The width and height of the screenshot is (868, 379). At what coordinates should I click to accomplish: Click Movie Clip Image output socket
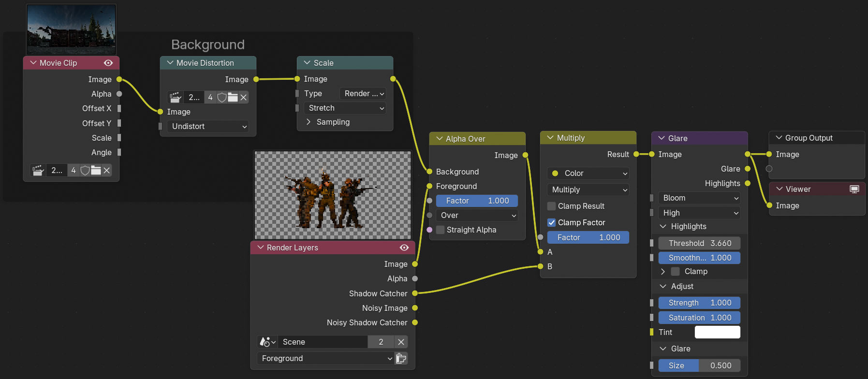[x=119, y=79]
